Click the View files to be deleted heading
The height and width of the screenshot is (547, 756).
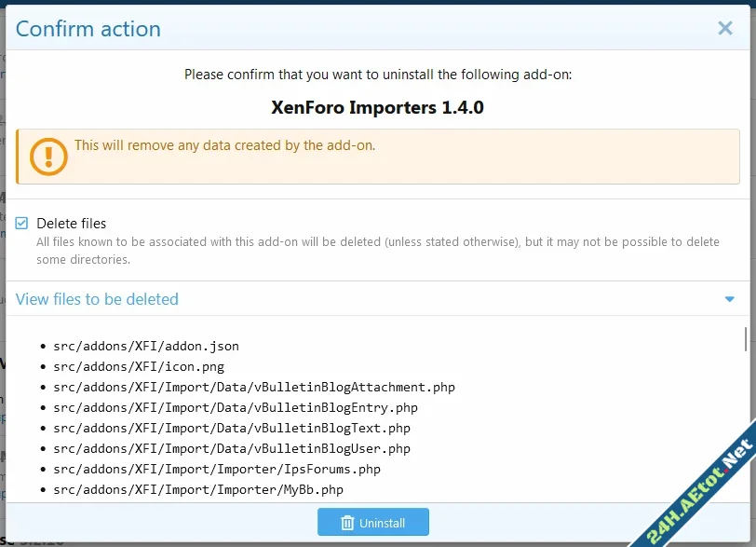[97, 299]
